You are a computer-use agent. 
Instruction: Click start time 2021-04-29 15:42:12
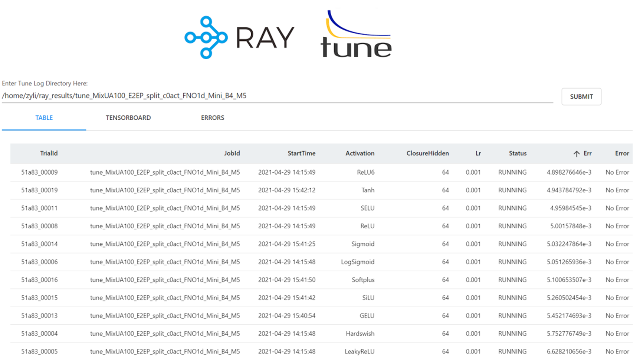[287, 190]
